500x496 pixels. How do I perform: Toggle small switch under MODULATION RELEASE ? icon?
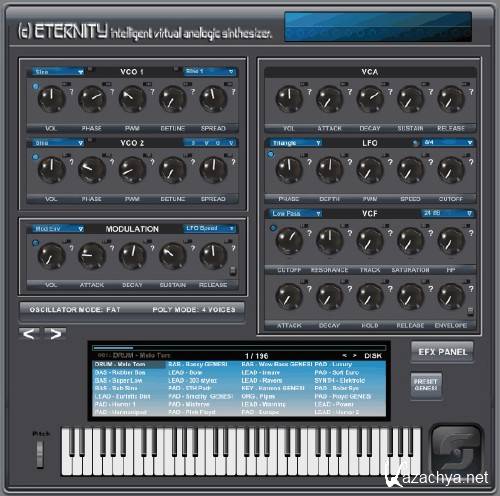click(x=233, y=271)
